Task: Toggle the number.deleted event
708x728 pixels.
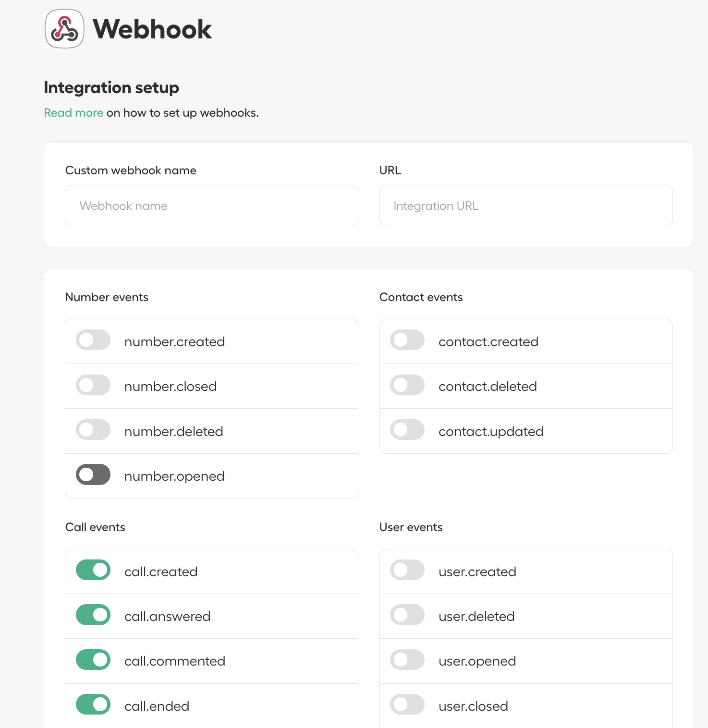Action: point(93,430)
